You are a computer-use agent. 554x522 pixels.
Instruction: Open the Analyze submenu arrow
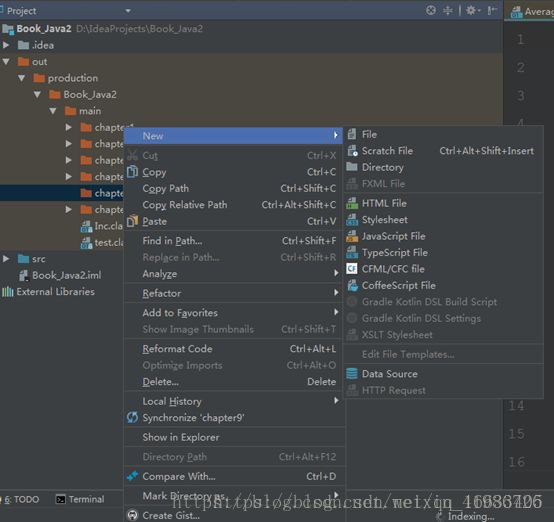click(x=336, y=273)
